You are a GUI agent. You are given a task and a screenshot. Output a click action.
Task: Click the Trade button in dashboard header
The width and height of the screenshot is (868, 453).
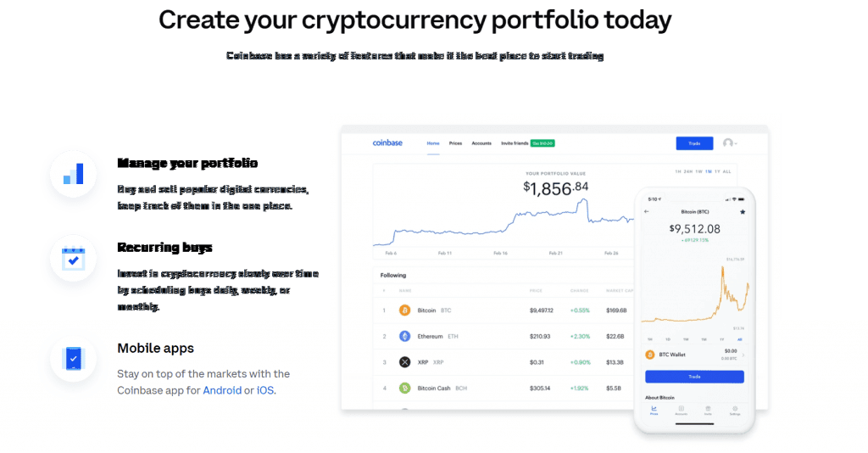click(694, 143)
